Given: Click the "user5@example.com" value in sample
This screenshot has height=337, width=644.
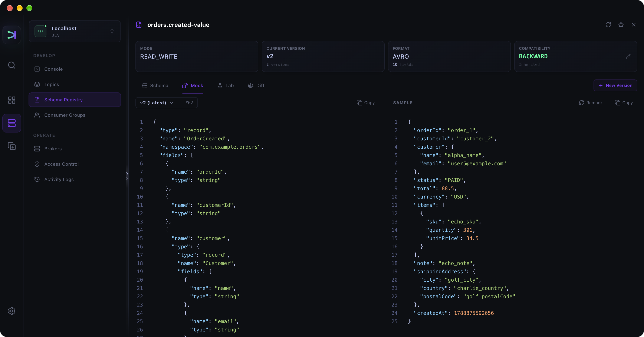Looking at the screenshot, I should (477, 164).
